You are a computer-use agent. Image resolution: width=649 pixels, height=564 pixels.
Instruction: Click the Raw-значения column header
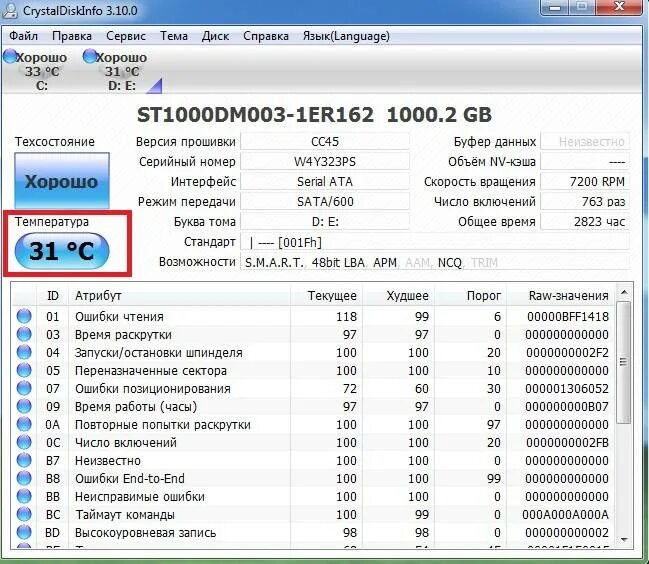[561, 296]
